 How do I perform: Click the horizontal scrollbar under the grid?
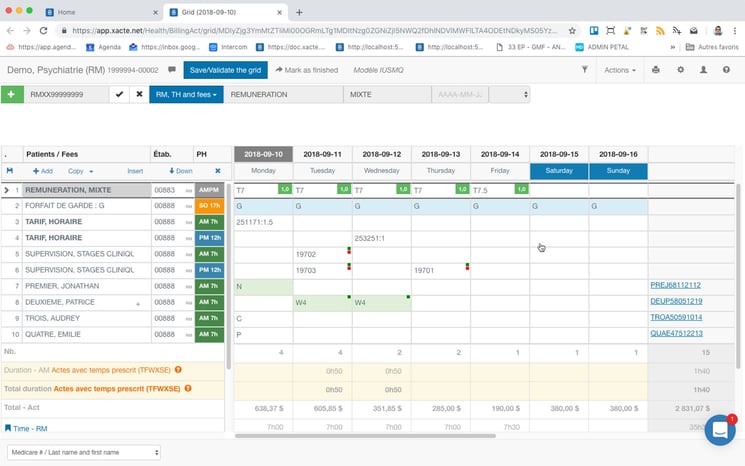365,436
